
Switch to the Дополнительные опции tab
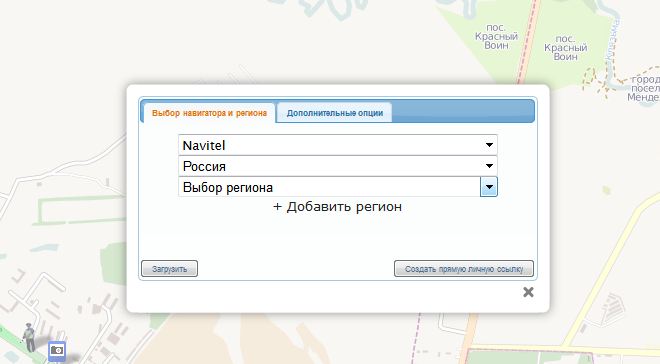[335, 113]
